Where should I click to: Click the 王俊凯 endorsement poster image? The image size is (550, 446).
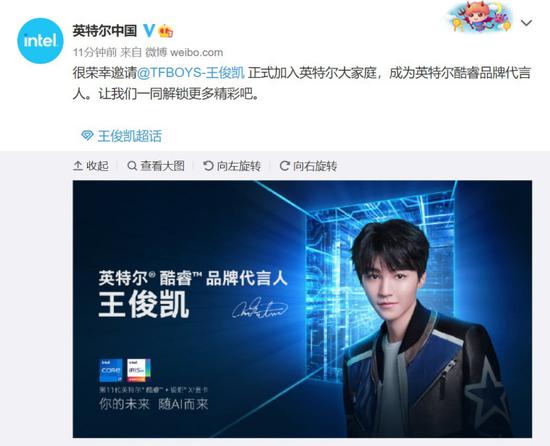(302, 309)
